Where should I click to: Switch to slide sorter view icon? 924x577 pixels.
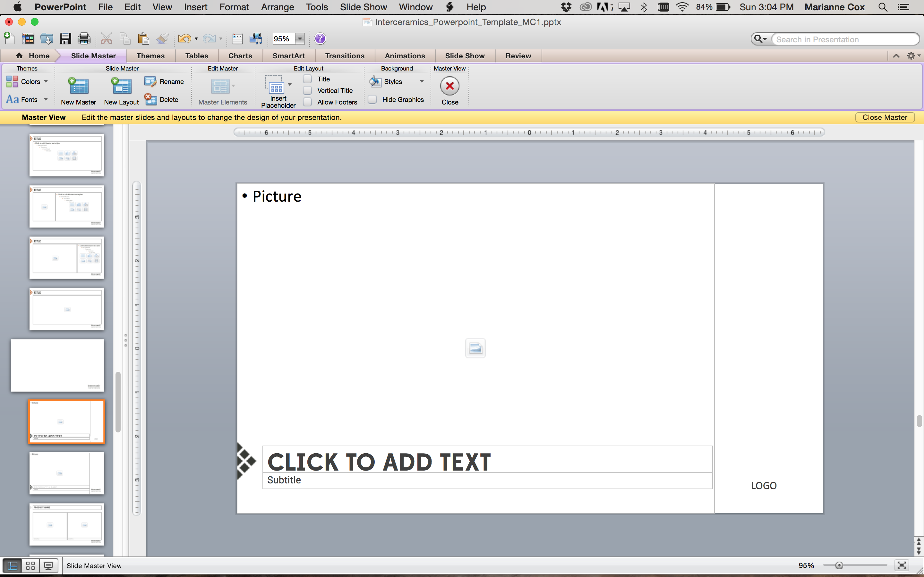pyautogui.click(x=30, y=565)
